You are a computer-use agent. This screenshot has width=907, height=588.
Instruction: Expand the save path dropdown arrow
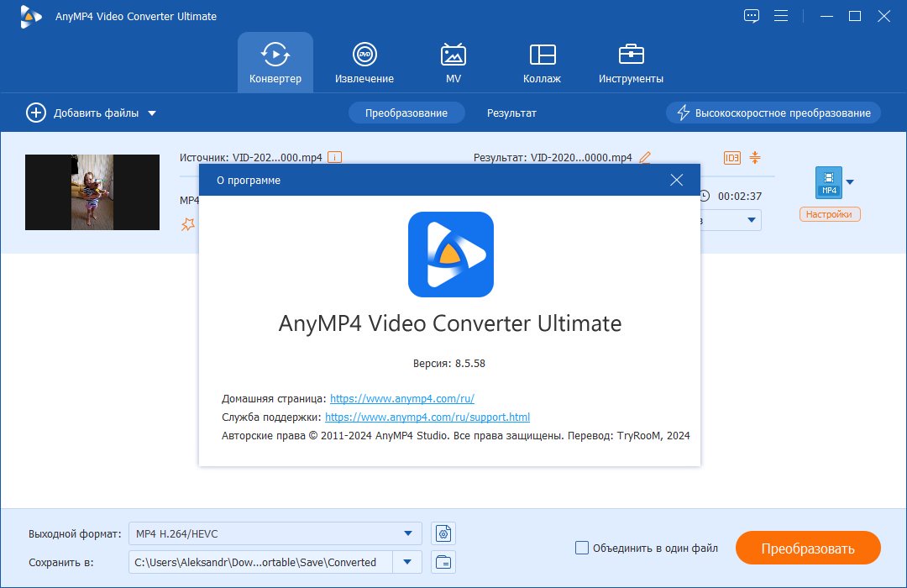(x=407, y=562)
